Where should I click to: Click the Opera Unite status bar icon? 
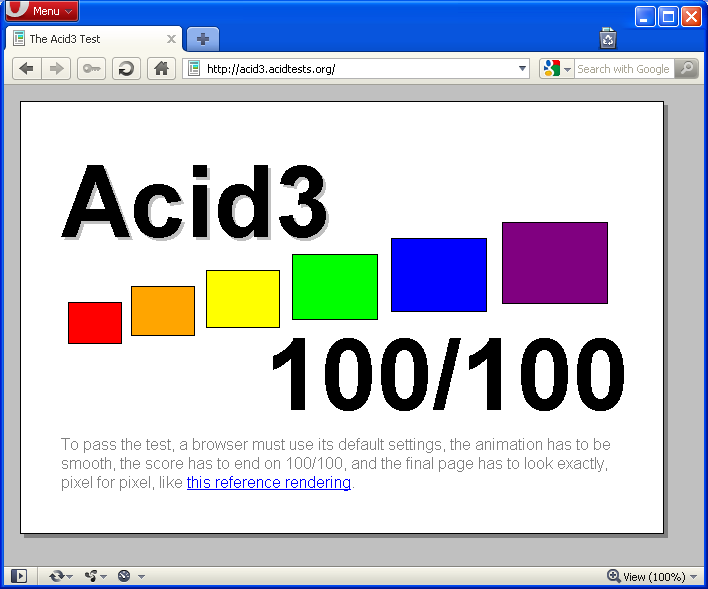click(x=95, y=576)
